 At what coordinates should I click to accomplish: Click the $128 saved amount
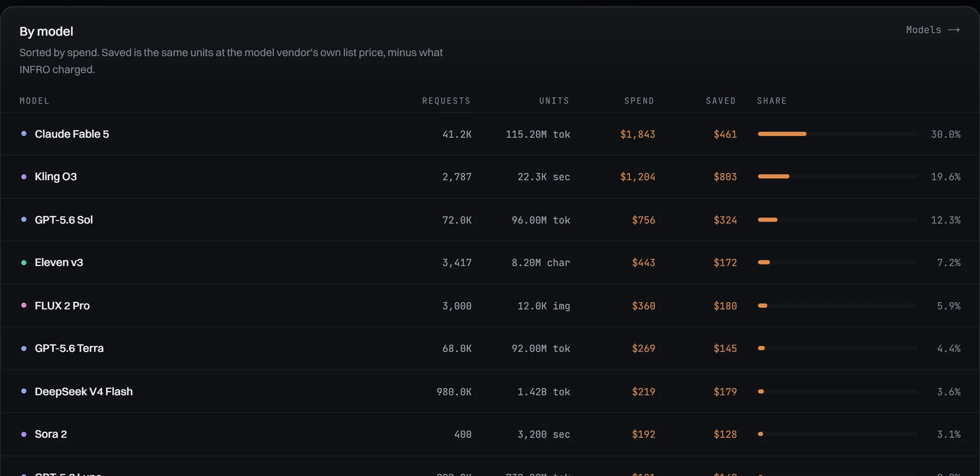pyautogui.click(x=725, y=435)
